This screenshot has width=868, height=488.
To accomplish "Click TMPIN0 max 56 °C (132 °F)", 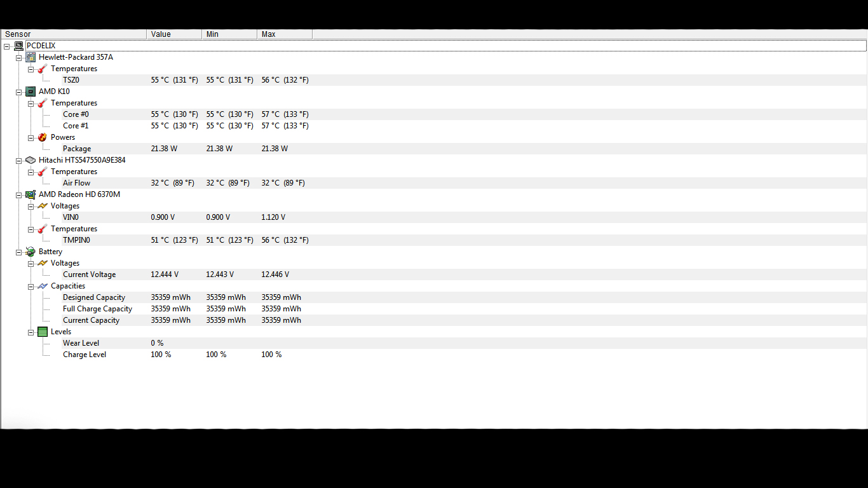I will tap(285, 240).
